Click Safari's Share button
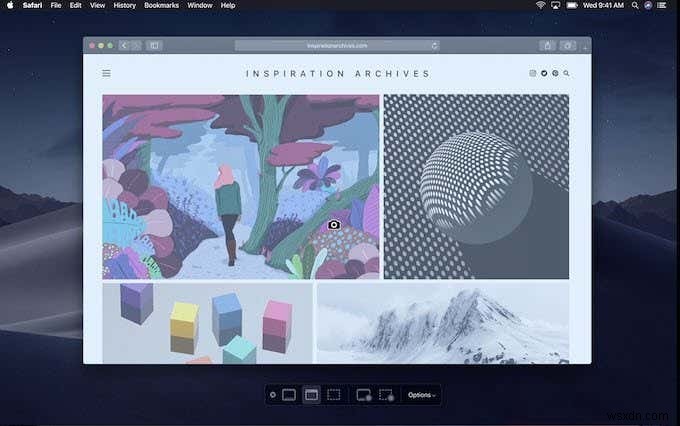 point(547,45)
